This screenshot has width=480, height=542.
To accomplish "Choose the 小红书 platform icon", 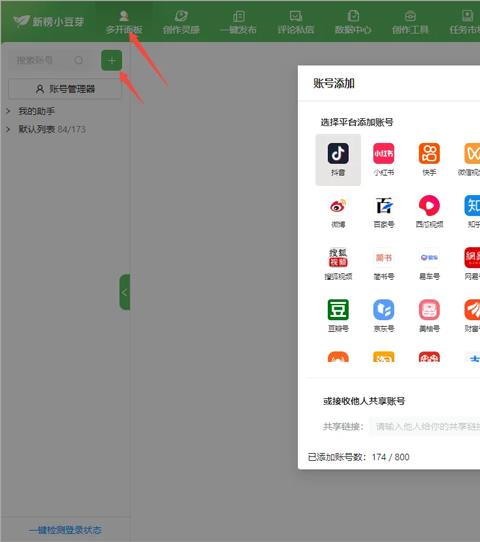I will [384, 154].
